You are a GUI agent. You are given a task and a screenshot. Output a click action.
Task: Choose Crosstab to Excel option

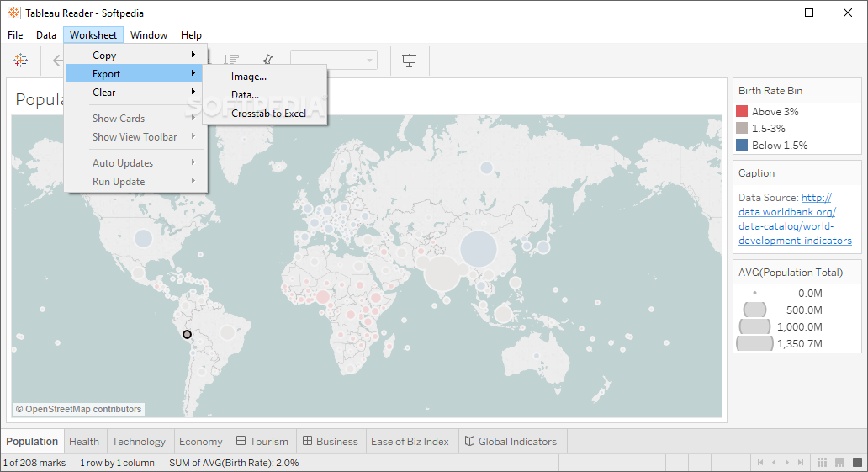(265, 113)
